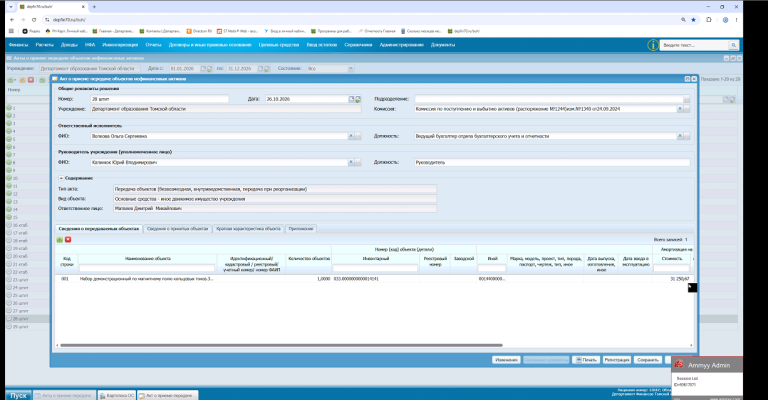Open dropdown arrow beside green add icon
This screenshot has width=768, height=400.
(x=15, y=80)
